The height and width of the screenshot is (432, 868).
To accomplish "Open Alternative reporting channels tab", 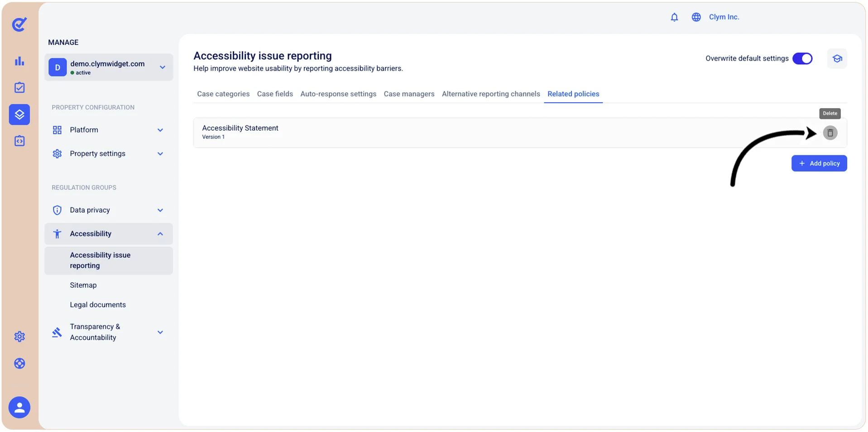I will (491, 94).
